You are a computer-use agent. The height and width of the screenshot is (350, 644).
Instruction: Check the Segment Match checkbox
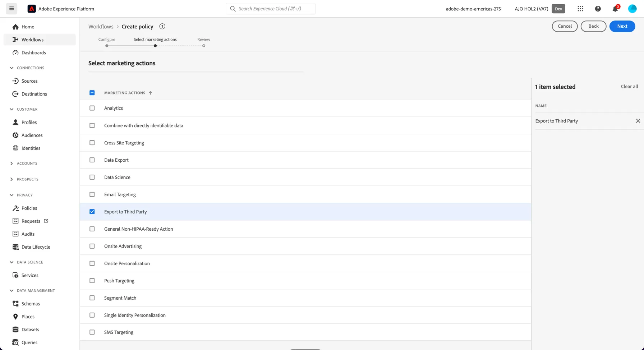click(x=92, y=298)
